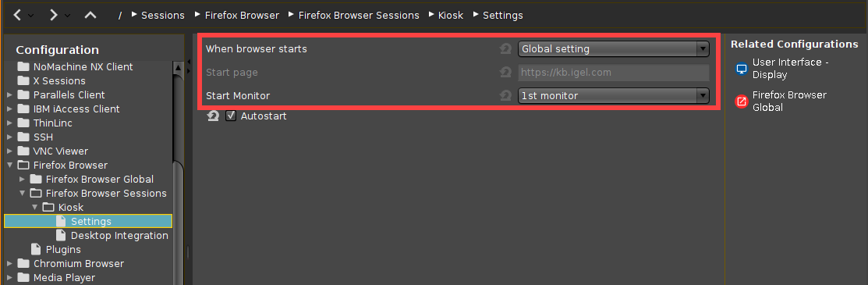868x285 pixels.
Task: Toggle the Autostart checkbox
Action: click(x=232, y=116)
